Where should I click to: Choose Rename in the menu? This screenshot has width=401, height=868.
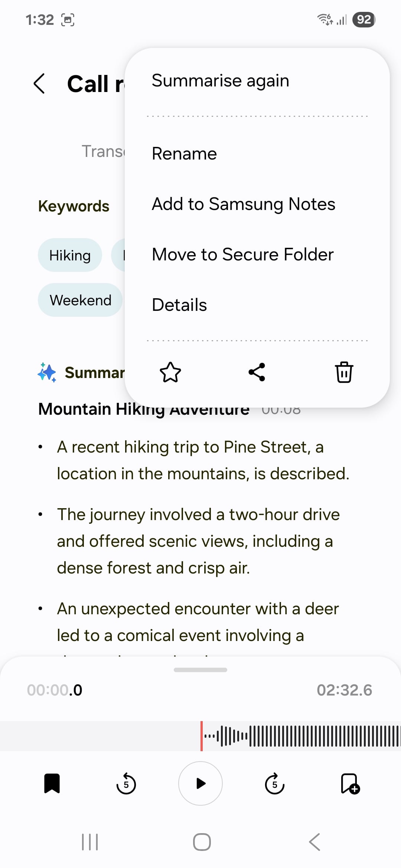[185, 154]
